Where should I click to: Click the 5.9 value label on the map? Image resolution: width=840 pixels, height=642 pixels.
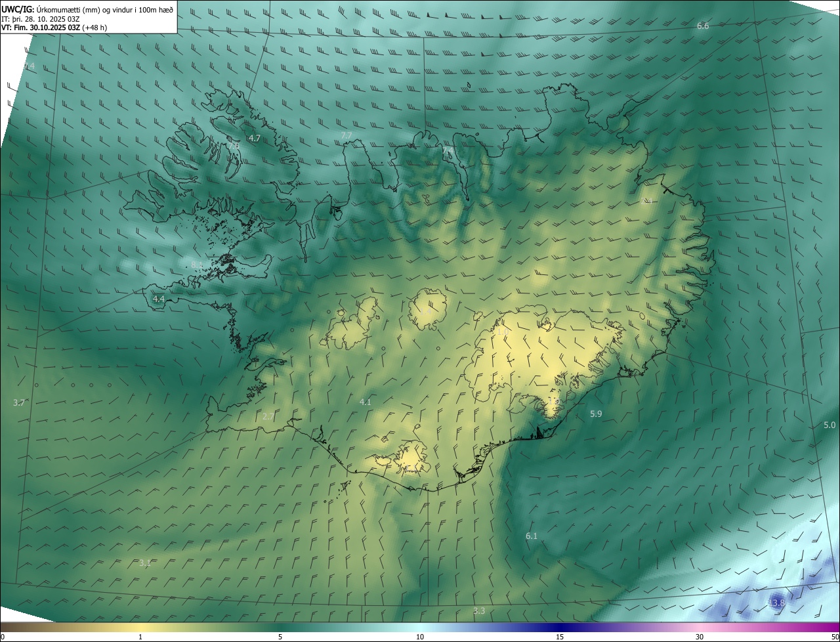coord(596,414)
